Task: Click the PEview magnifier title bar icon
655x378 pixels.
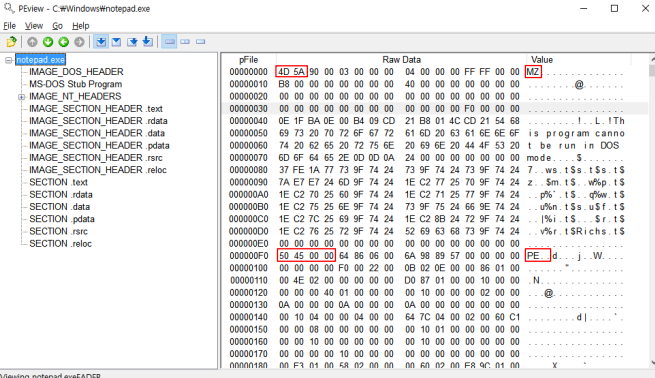Action: [9, 8]
